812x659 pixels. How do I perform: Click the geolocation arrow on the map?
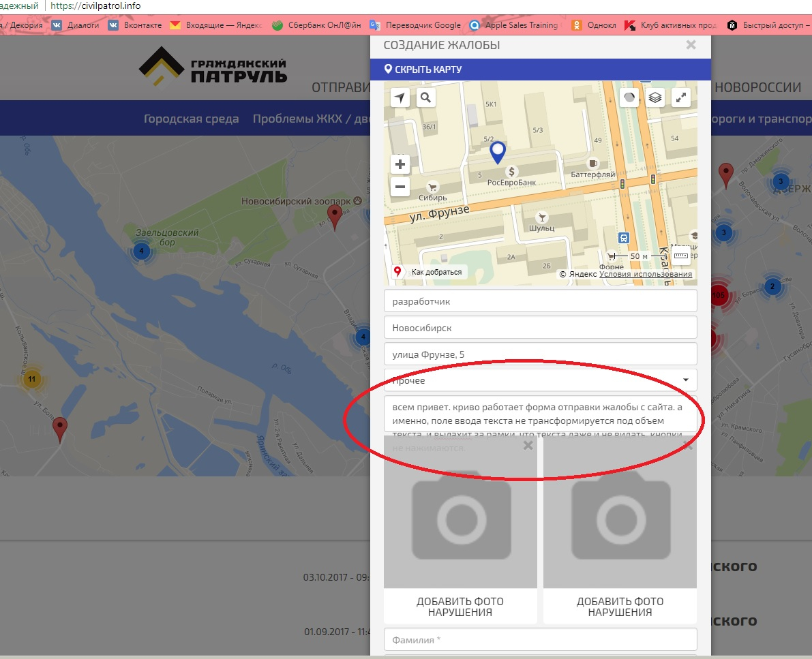coord(400,97)
